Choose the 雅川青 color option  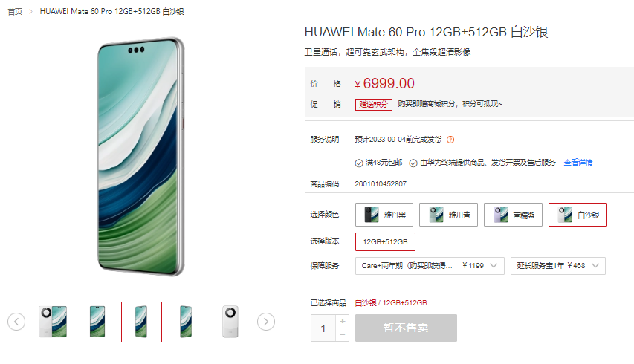click(x=448, y=215)
